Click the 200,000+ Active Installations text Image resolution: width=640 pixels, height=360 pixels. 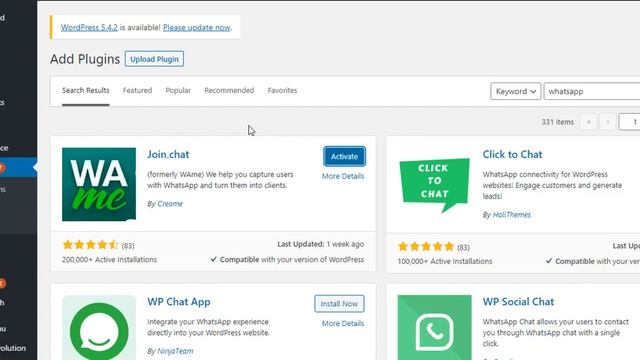pyautogui.click(x=109, y=260)
